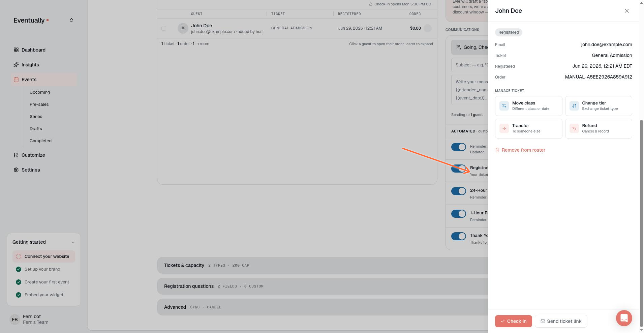Expand John Doe's order caret
Viewport: 644px width, 333px height.
point(428,28)
